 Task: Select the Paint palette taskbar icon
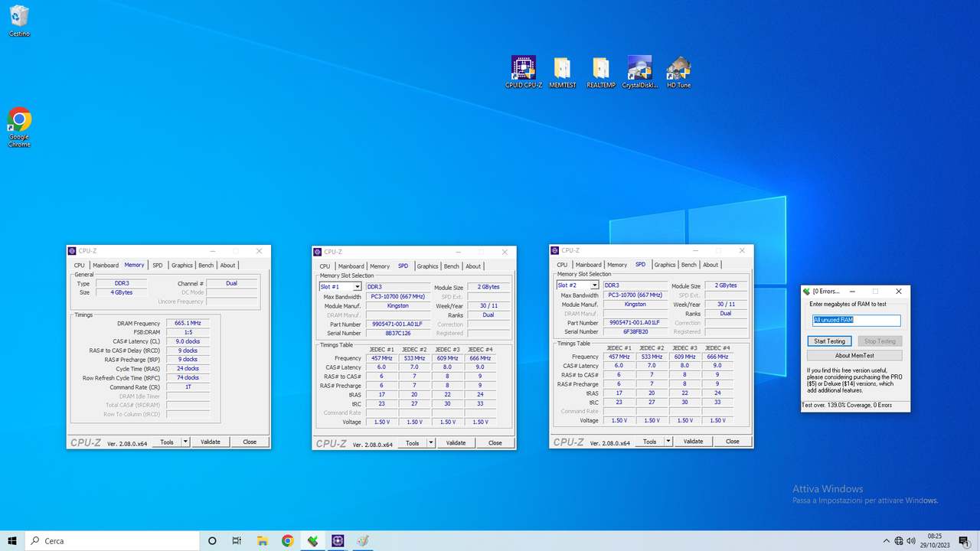pos(363,541)
